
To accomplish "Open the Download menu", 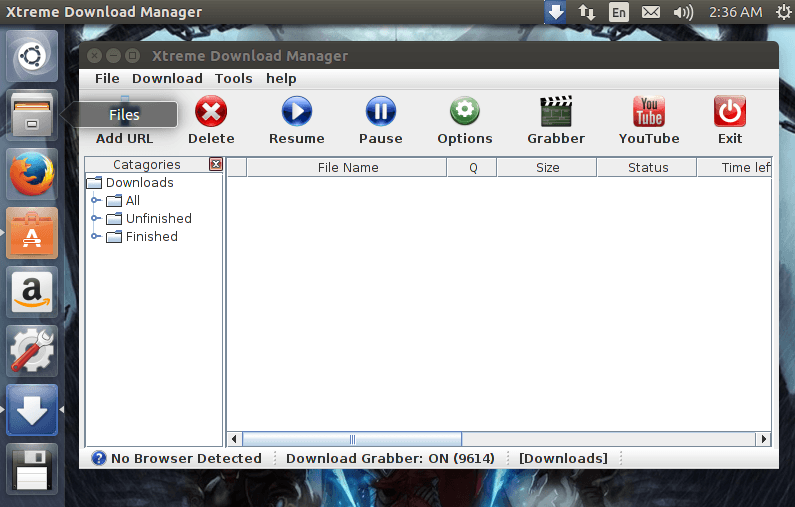I will (167, 79).
